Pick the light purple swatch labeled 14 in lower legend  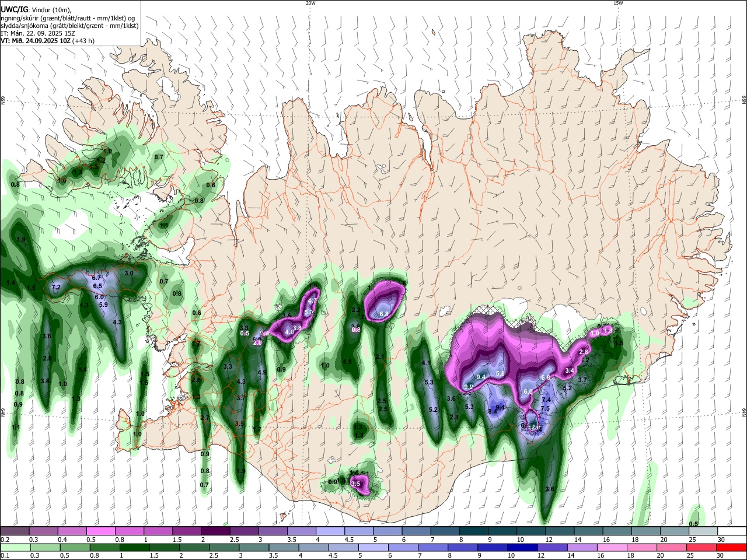[581, 547]
